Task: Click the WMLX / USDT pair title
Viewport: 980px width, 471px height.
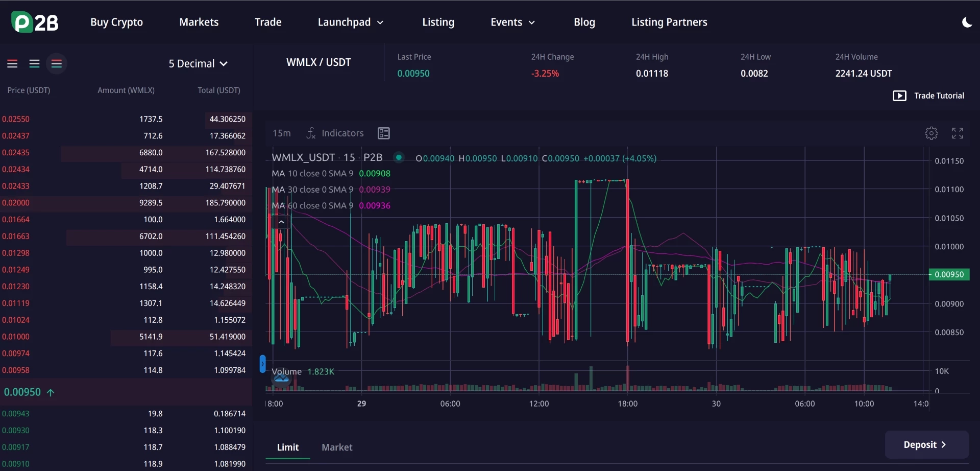Action: point(318,62)
